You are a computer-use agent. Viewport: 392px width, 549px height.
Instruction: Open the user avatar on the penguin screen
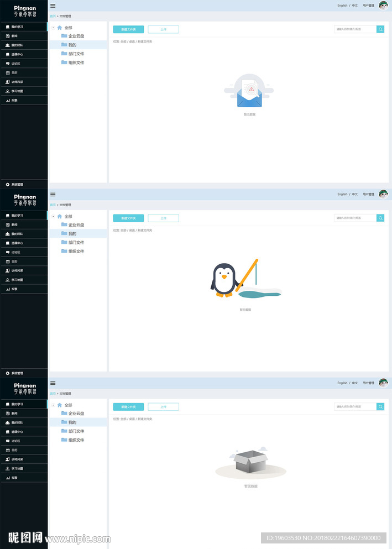pyautogui.click(x=383, y=194)
